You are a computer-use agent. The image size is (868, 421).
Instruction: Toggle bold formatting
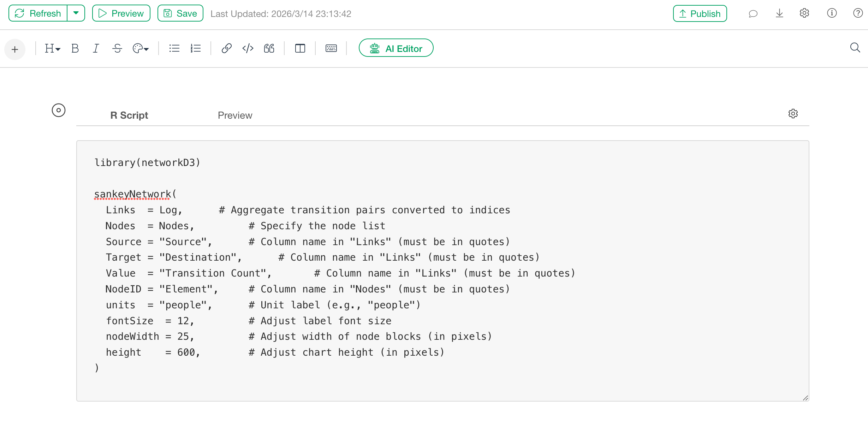click(75, 48)
